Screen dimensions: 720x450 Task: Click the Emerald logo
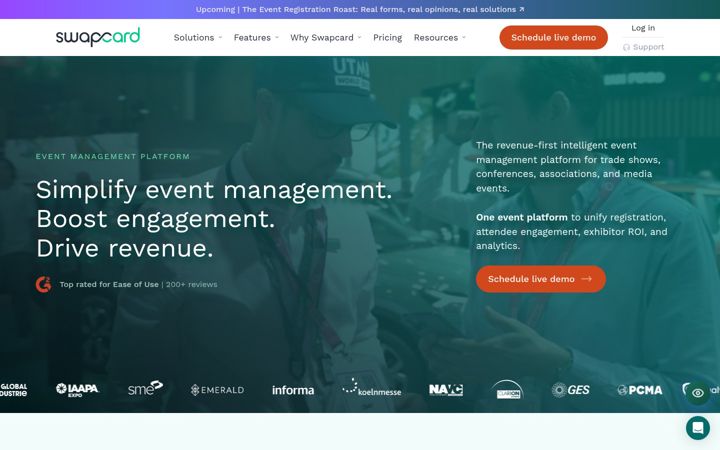(217, 390)
